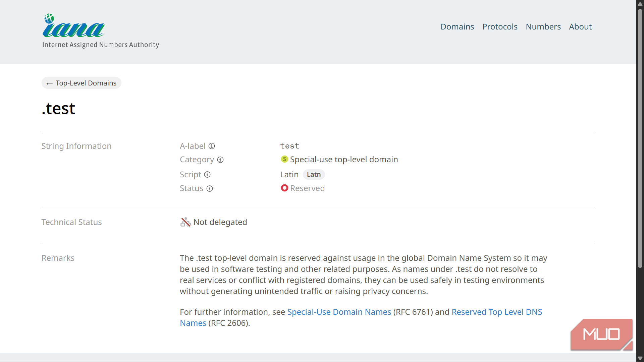644x362 pixels.
Task: Click the red Reserved status circle icon
Action: click(284, 188)
